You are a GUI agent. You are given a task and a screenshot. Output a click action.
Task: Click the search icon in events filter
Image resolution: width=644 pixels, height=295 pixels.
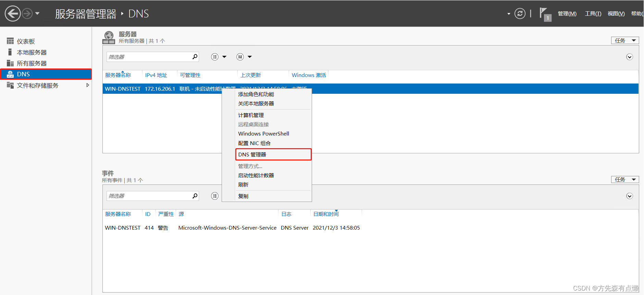pyautogui.click(x=195, y=195)
